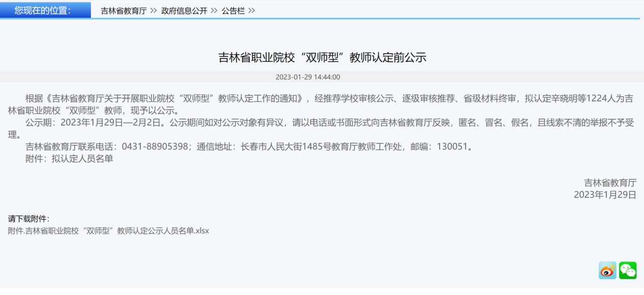Click the blue 您现在的位置 label
Image resolution: width=644 pixels, height=295 pixels.
point(45,10)
